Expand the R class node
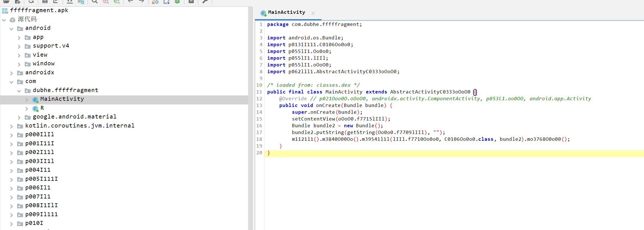The height and width of the screenshot is (230, 644). coord(27,109)
